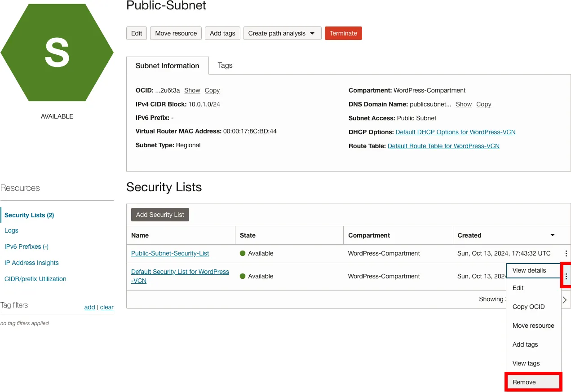Click the next page arrow in table footer

tap(565, 300)
